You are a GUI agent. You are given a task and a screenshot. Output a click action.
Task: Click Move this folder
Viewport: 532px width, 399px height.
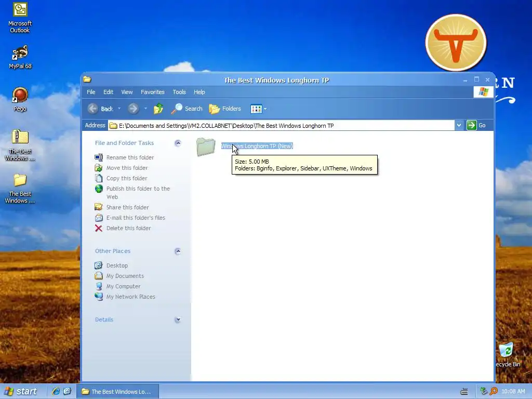tap(121, 168)
